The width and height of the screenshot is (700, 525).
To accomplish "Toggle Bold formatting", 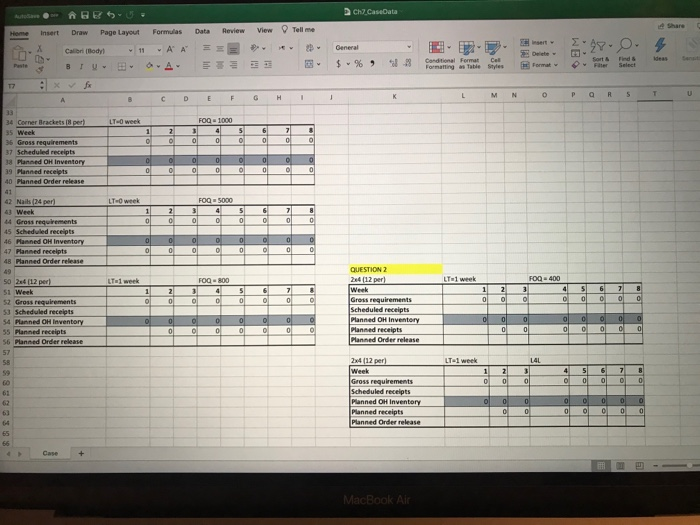I will pyautogui.click(x=68, y=67).
